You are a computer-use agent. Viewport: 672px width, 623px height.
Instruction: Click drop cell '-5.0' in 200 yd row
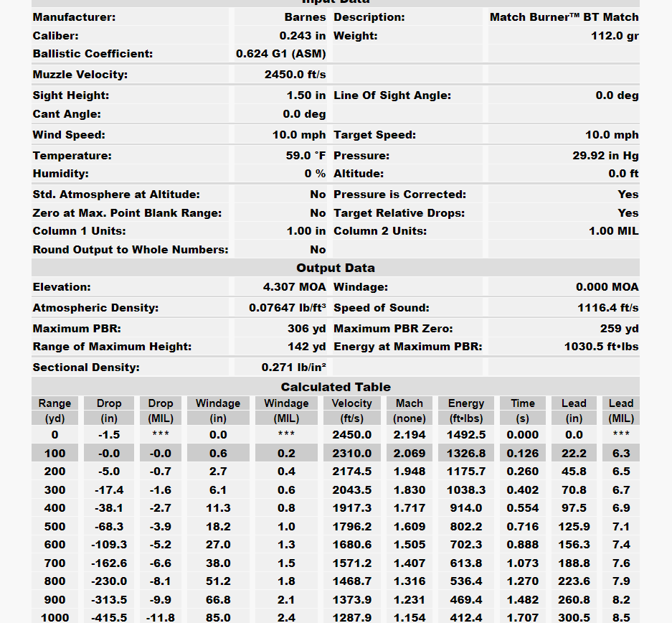point(109,472)
